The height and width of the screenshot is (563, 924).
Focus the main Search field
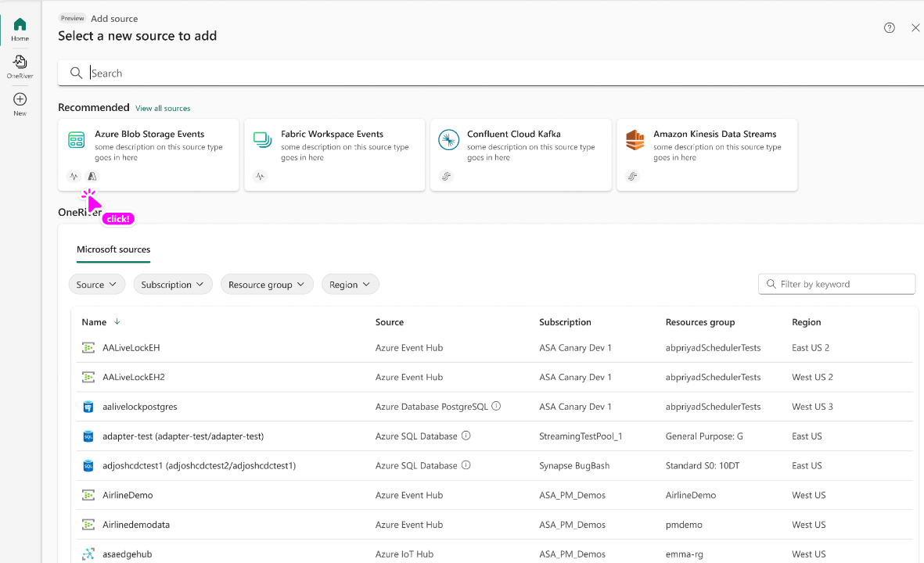pos(491,73)
